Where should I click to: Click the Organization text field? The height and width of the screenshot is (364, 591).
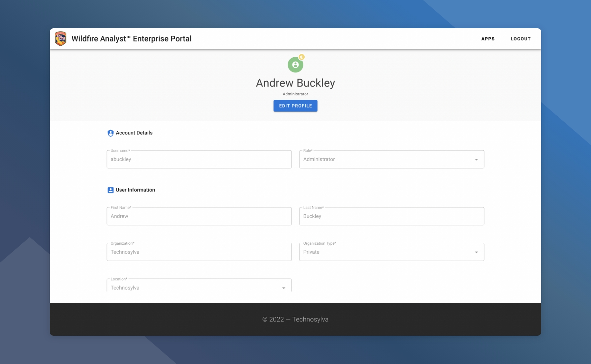199,252
